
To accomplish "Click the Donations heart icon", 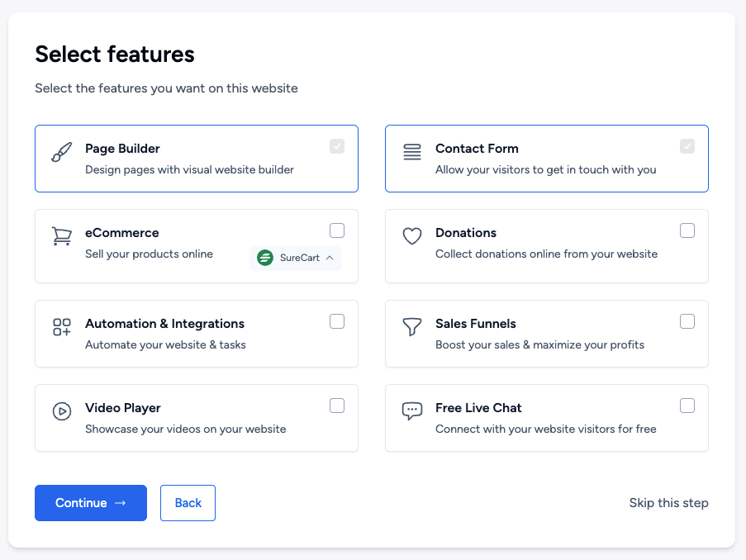I will coord(412,236).
